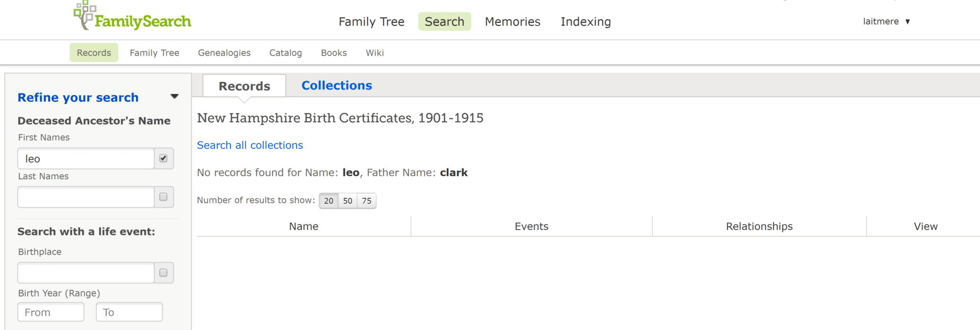Open the Catalog search subtab

pos(286,53)
